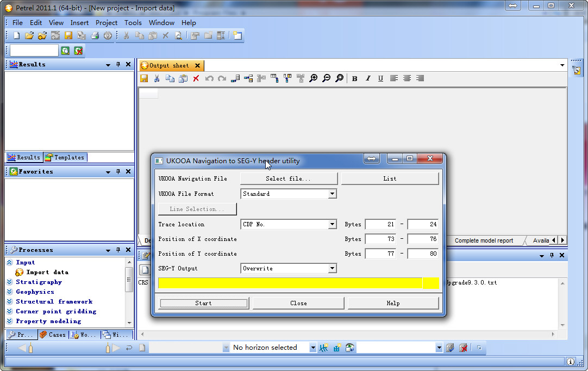Zoom out on the output sheet
Viewport: 588px width, 371px height.
pos(326,78)
